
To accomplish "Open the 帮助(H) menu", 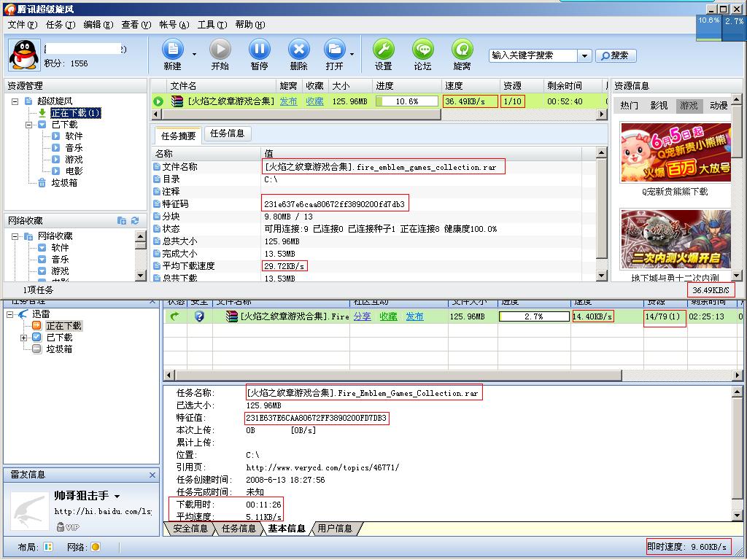I will [x=250, y=25].
